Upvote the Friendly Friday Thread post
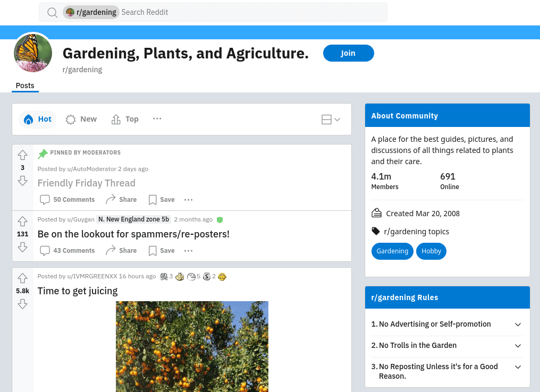540x392 pixels. 23,155
